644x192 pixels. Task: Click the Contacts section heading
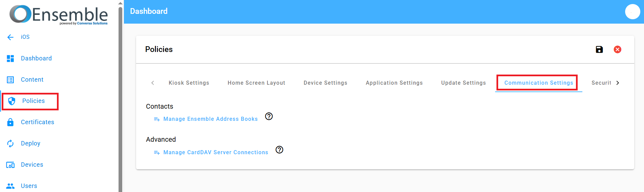tap(160, 107)
